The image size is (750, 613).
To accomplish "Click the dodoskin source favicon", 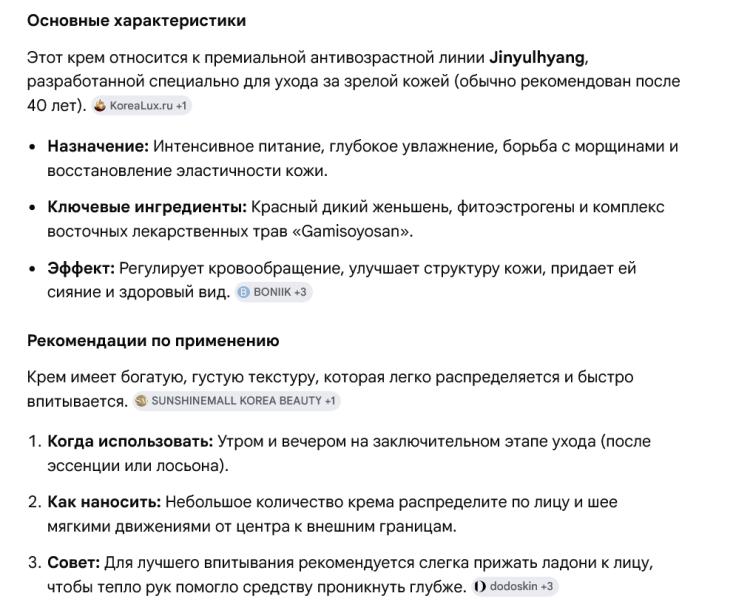I will tap(481, 586).
